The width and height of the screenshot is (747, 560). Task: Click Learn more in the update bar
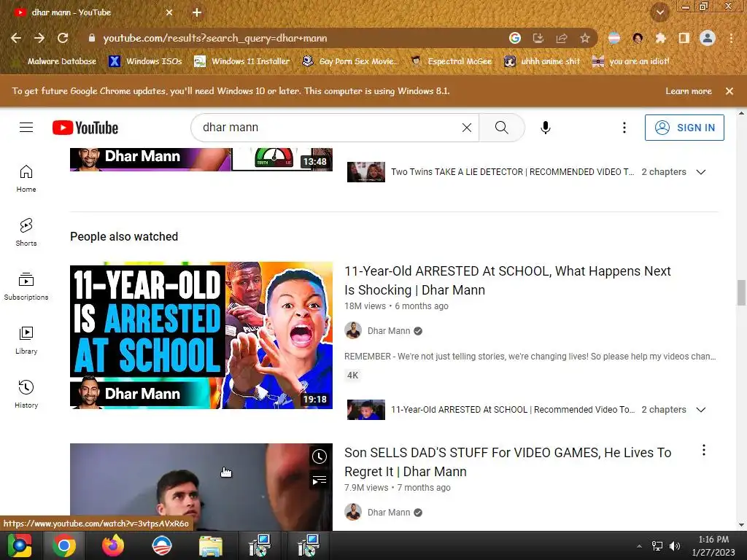click(689, 91)
